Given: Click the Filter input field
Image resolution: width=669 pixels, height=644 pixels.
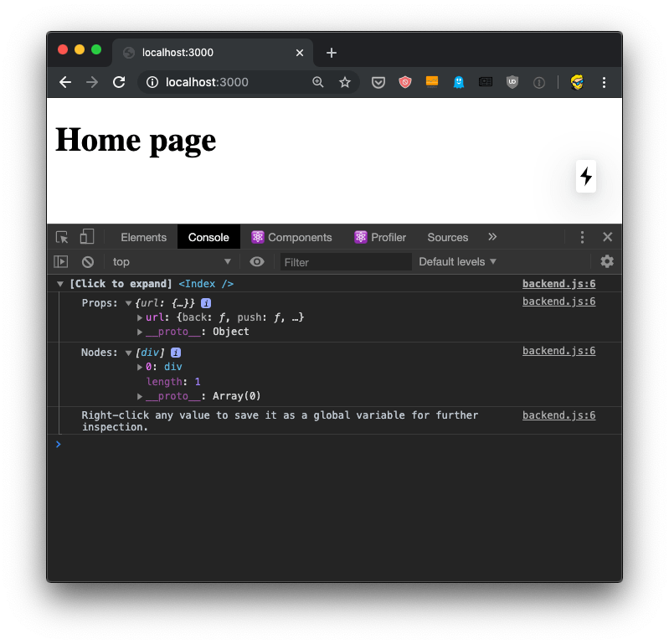Looking at the screenshot, I should (345, 262).
